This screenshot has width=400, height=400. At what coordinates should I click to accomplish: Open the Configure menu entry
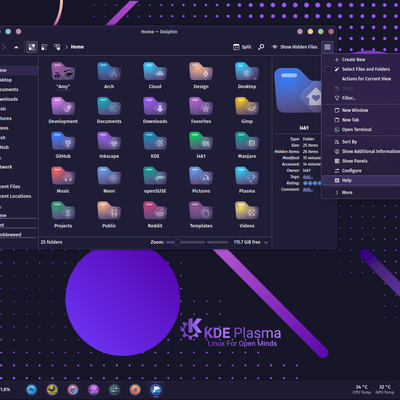(361, 171)
